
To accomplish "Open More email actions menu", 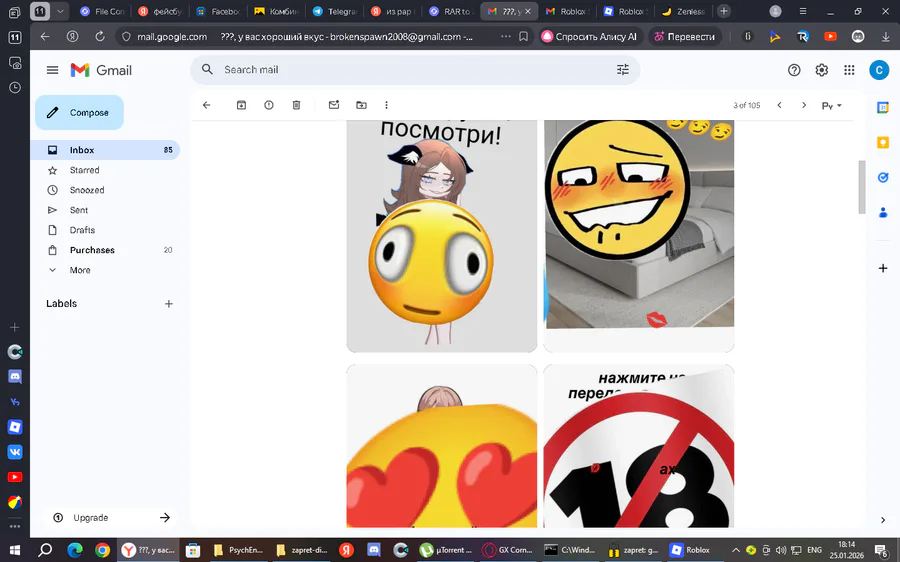I will pyautogui.click(x=386, y=105).
